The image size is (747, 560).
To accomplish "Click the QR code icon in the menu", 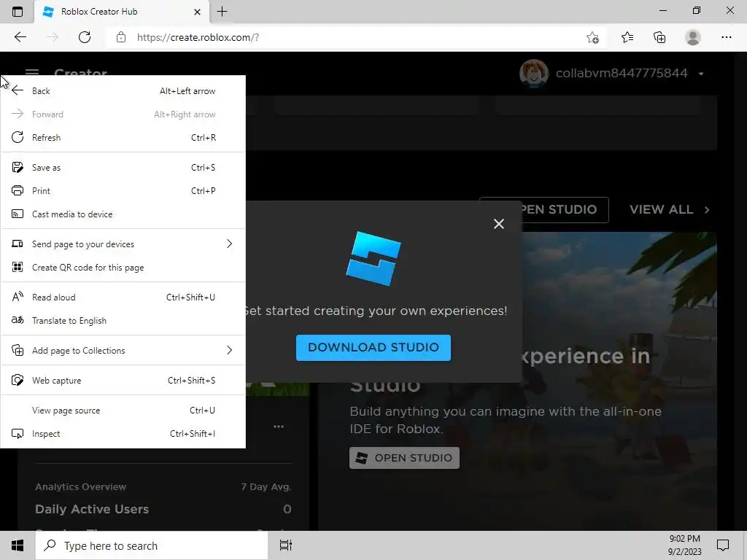I will [18, 267].
